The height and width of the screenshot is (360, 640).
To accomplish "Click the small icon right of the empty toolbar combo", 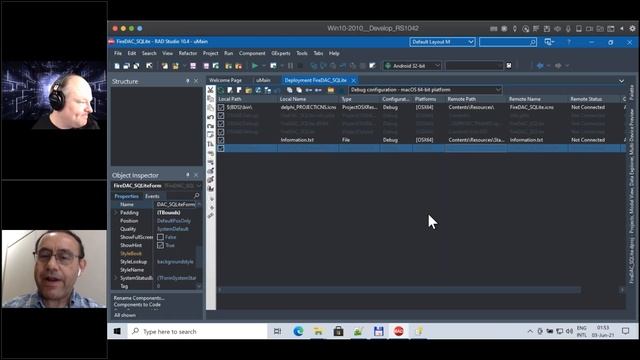I will click(509, 66).
